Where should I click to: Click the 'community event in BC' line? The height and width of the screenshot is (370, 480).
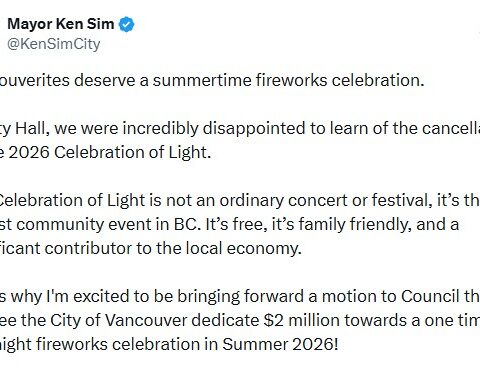click(x=230, y=224)
